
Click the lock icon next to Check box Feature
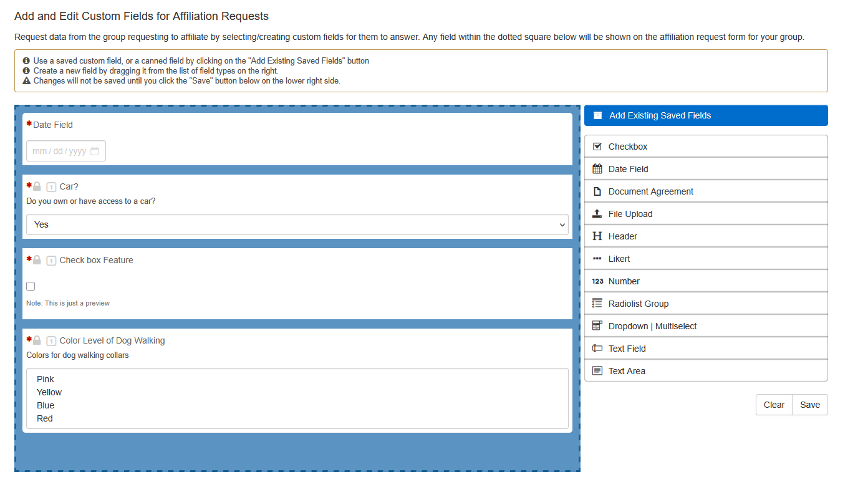(37, 260)
